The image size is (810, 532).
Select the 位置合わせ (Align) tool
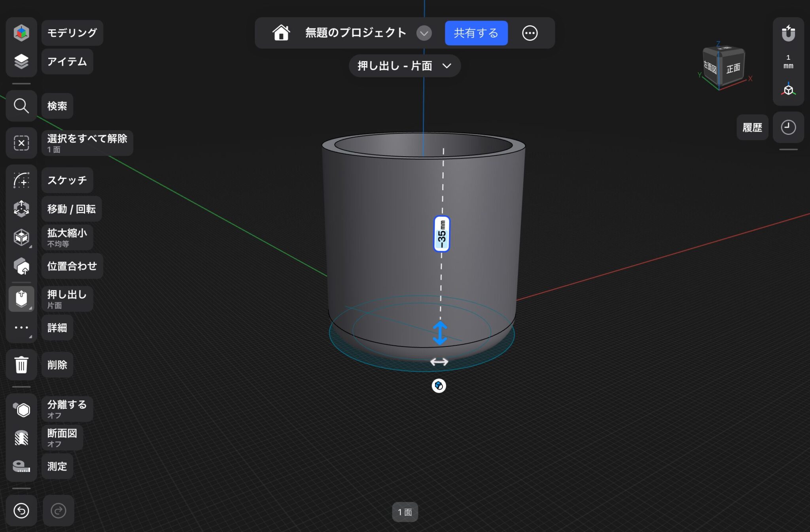21,266
